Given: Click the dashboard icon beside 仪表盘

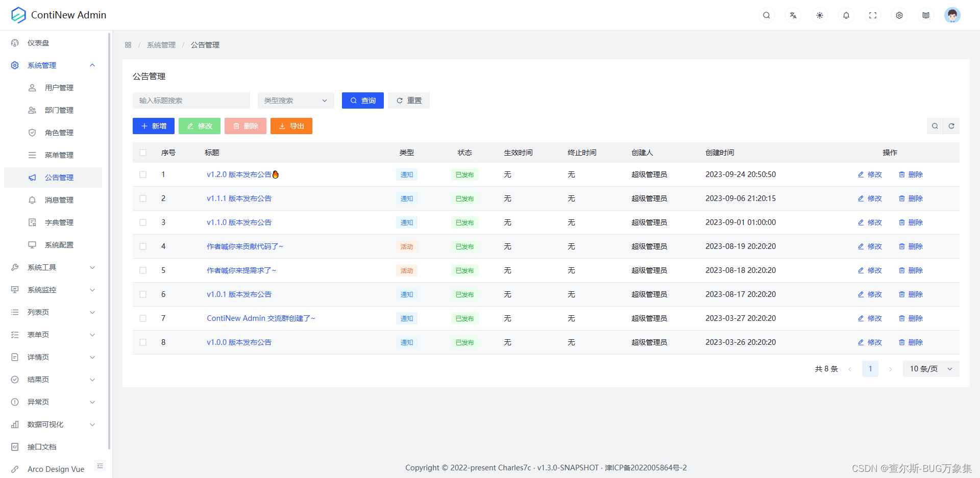Looking at the screenshot, I should pos(15,43).
